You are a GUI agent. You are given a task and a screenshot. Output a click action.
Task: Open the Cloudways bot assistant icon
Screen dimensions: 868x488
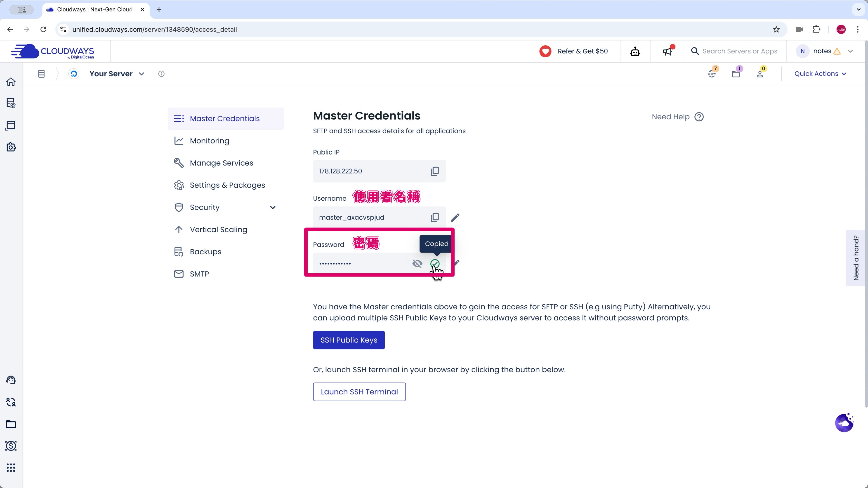tap(635, 52)
